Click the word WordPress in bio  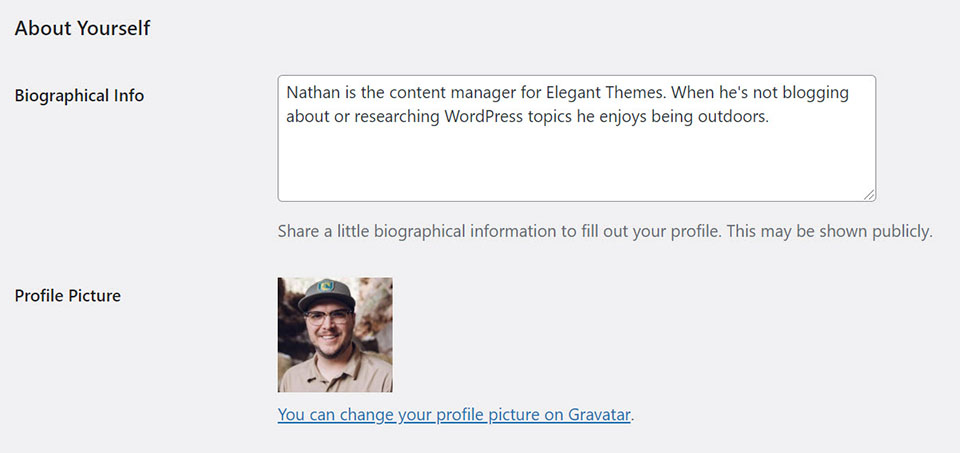click(x=484, y=117)
